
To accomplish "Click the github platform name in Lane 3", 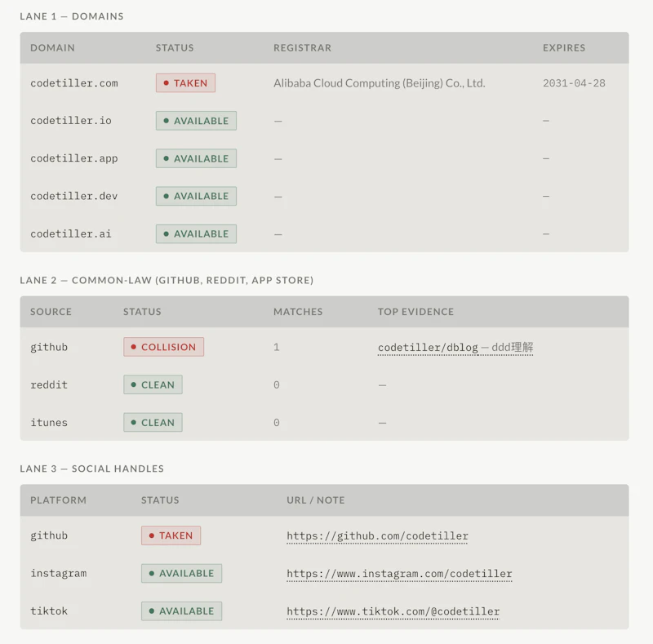I will pyautogui.click(x=49, y=535).
